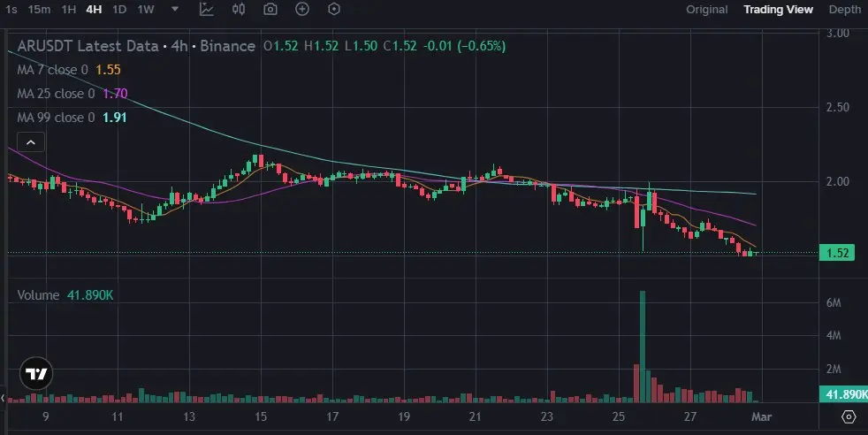The height and width of the screenshot is (435, 868).
Task: Click the plus-circle add icon in toolbar
Action: (302, 10)
